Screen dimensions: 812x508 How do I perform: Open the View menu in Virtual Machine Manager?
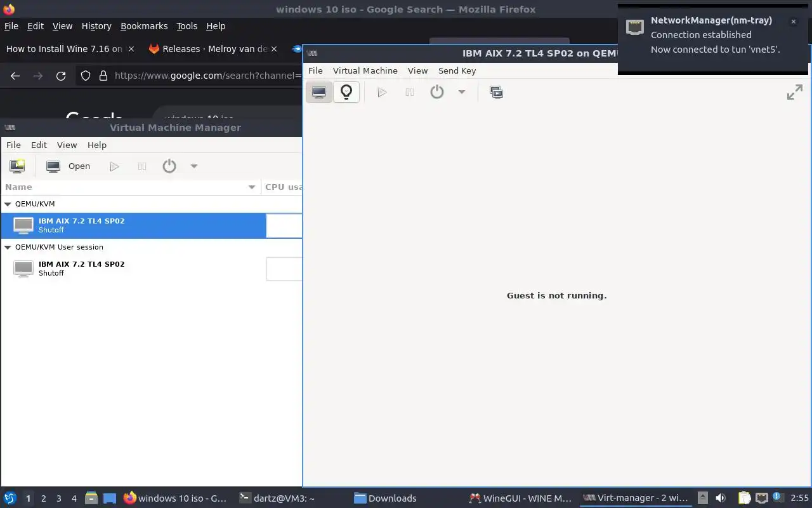point(67,145)
